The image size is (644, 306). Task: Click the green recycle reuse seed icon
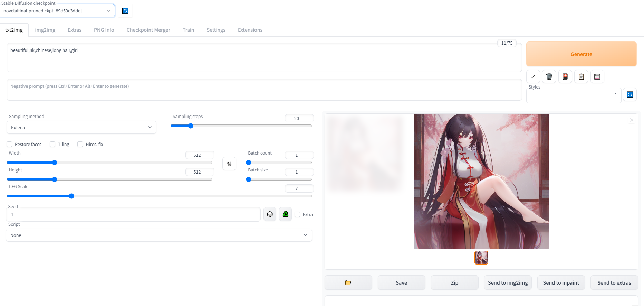(286, 214)
